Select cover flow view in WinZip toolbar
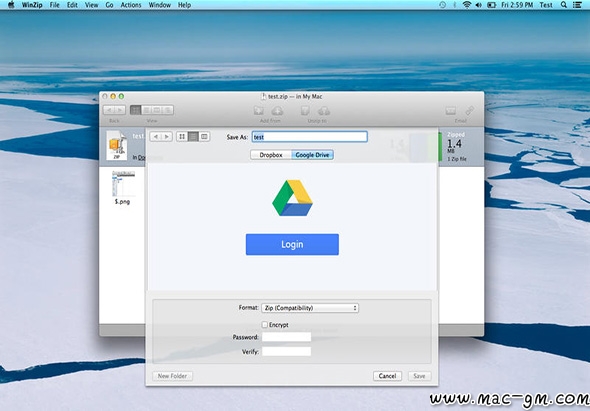This screenshot has height=411, width=590. pos(168,110)
